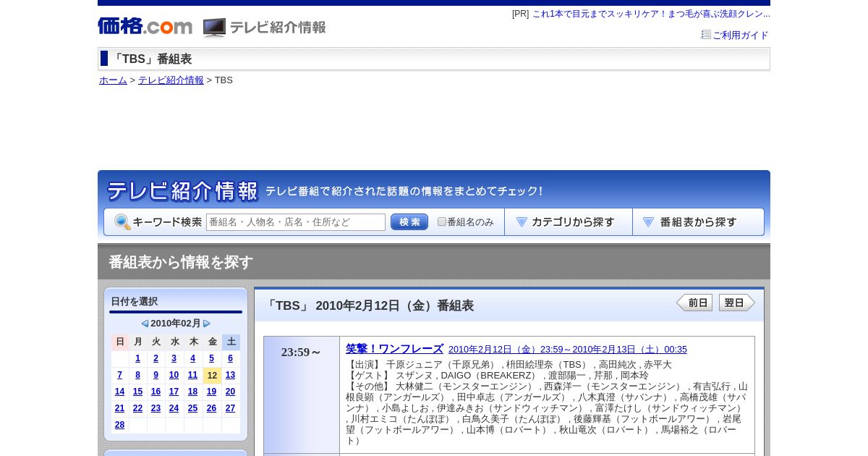The image size is (868, 456).
Task: Select February 14 in calendar
Action: (x=120, y=392)
